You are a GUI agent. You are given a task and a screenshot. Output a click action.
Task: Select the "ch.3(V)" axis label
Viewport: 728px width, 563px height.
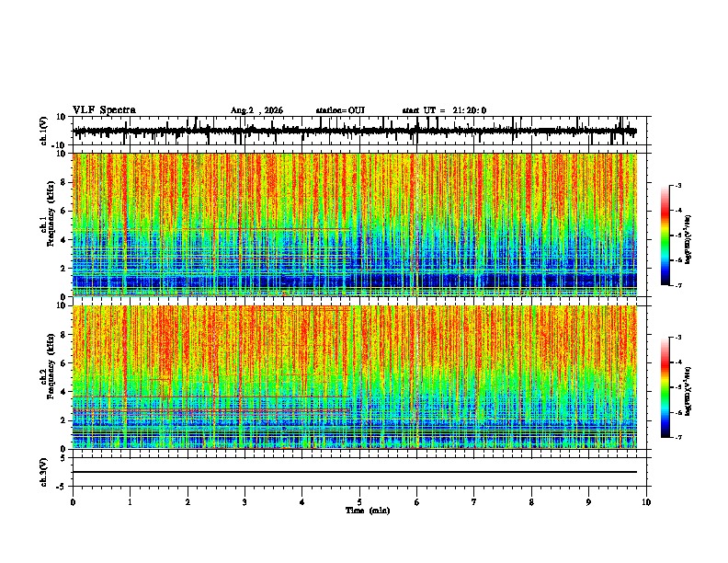coord(44,472)
